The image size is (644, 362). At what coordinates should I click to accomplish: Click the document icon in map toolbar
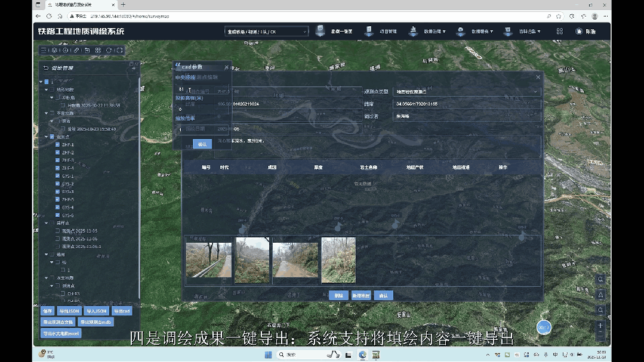click(87, 50)
